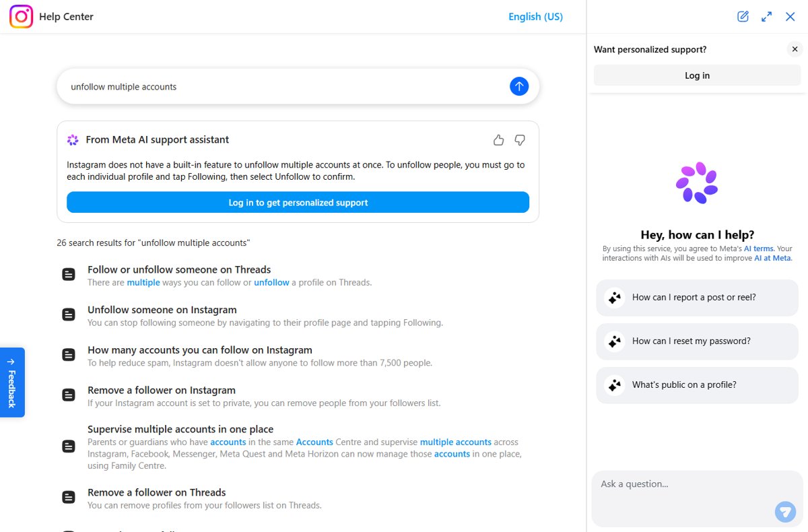Open Follow or unfollow someone on Threads
808x532 pixels.
tap(179, 269)
